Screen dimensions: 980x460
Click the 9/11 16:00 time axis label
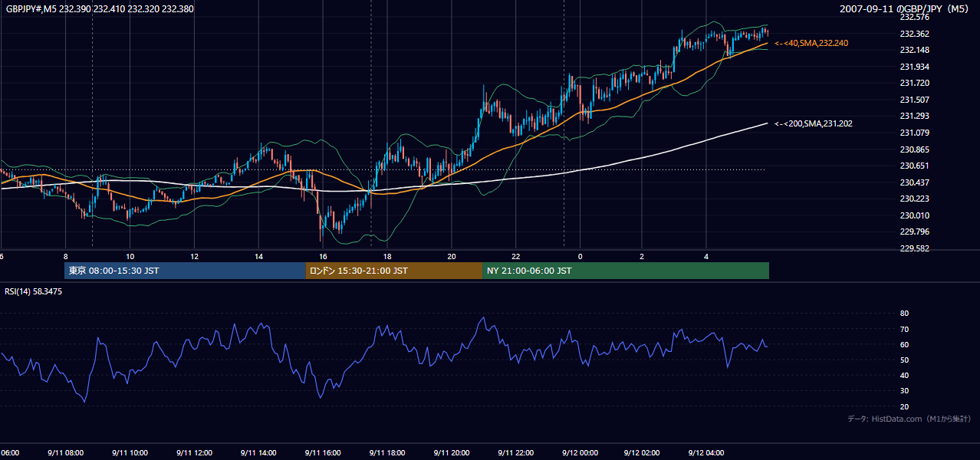point(323,453)
